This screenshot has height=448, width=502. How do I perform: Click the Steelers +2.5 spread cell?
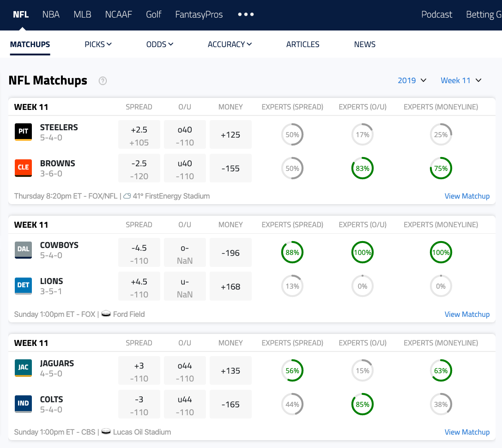[139, 134]
